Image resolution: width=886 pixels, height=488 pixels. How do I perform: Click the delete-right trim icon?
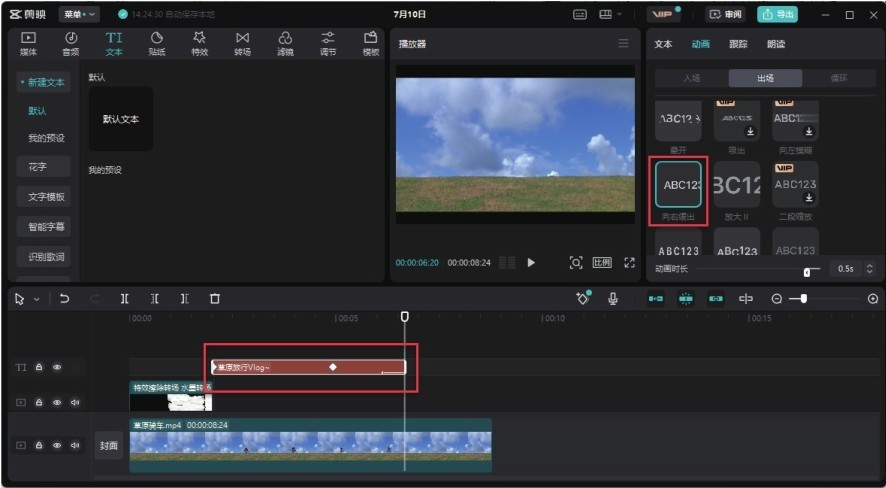pos(185,299)
